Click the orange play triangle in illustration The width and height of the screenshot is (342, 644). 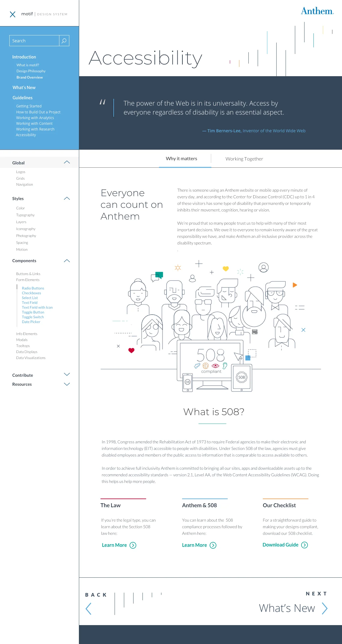tap(295, 285)
